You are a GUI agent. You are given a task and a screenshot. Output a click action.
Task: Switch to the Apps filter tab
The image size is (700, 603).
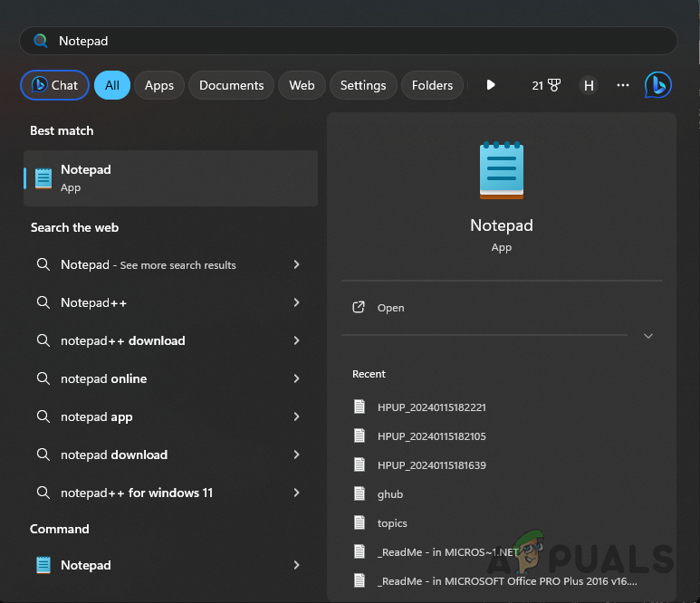[x=159, y=85]
